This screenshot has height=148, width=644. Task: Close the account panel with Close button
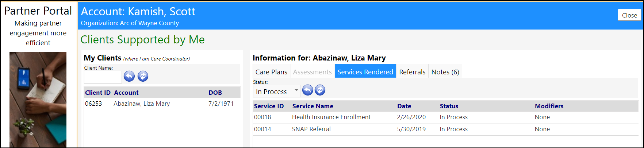click(x=629, y=15)
